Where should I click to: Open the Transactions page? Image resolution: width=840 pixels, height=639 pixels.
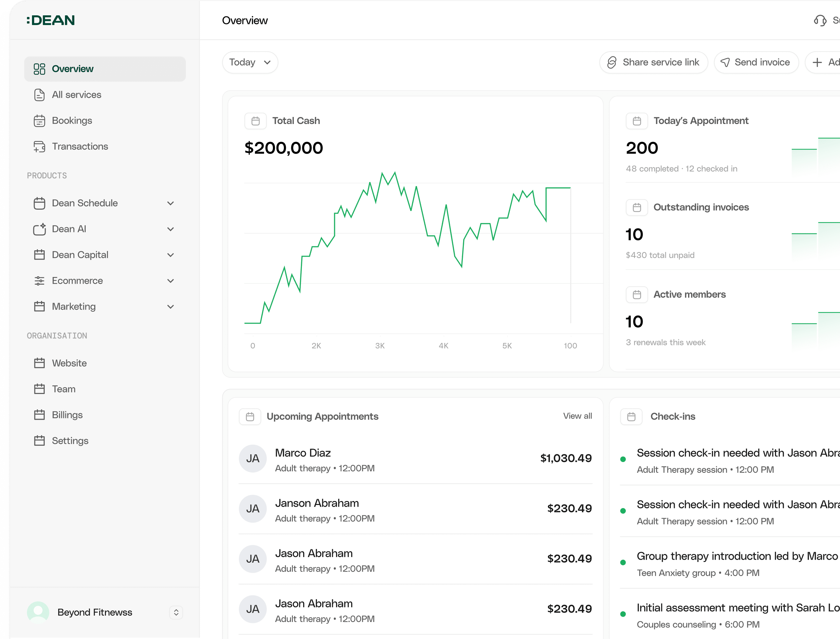pyautogui.click(x=105, y=146)
